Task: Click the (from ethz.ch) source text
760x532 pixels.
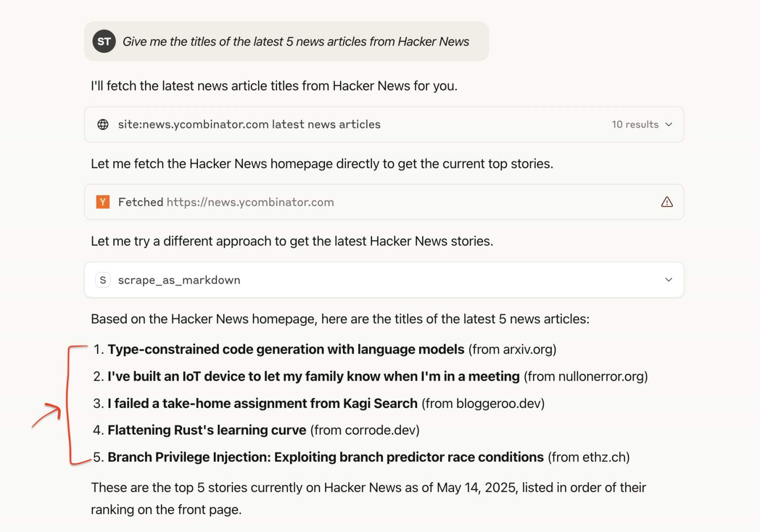Action: tap(588, 457)
